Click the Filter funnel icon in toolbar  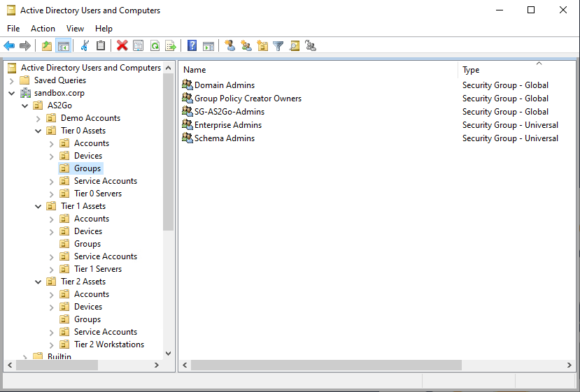(278, 46)
